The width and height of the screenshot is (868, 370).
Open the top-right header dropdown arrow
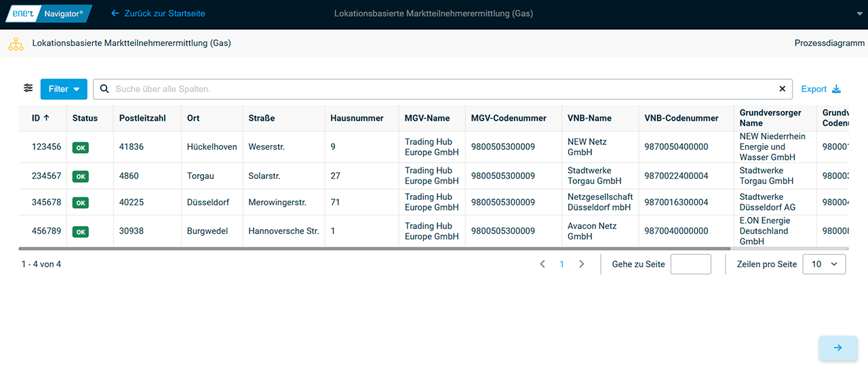[855, 14]
